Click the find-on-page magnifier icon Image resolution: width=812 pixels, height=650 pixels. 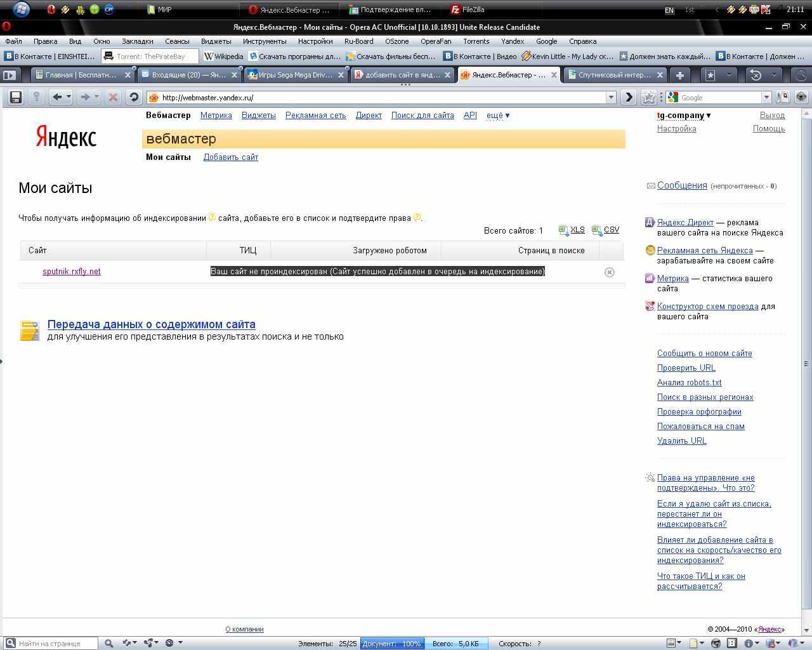point(108,643)
